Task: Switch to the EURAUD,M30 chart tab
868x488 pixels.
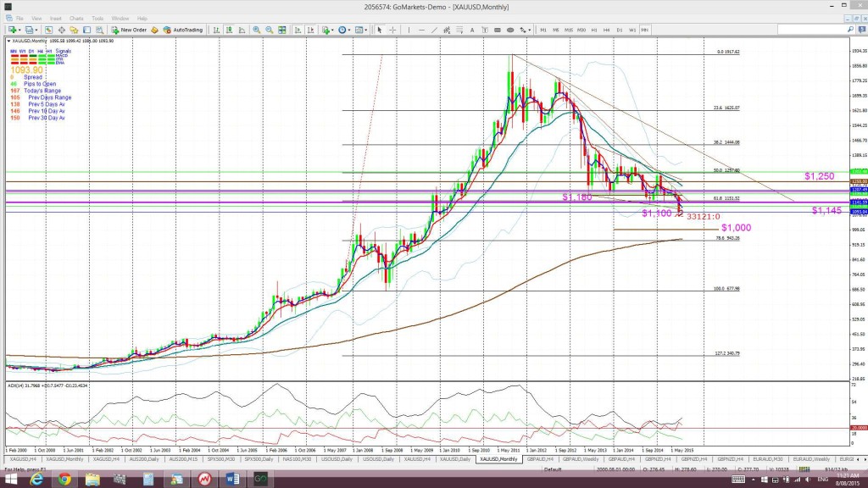Action: (768, 459)
